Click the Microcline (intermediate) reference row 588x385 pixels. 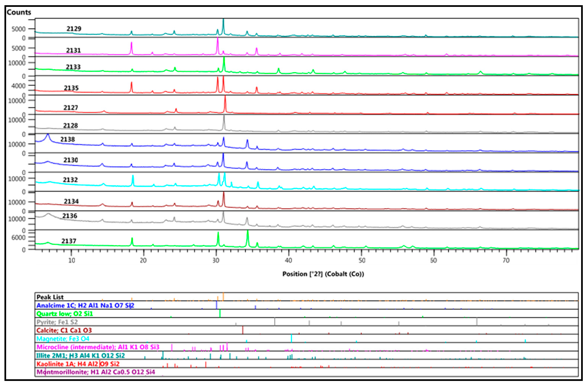[98, 347]
